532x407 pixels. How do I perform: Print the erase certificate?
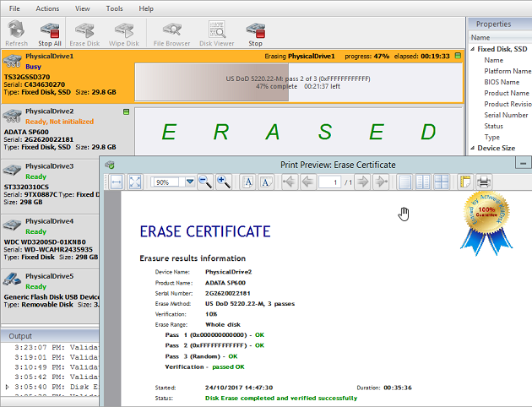click(x=484, y=182)
